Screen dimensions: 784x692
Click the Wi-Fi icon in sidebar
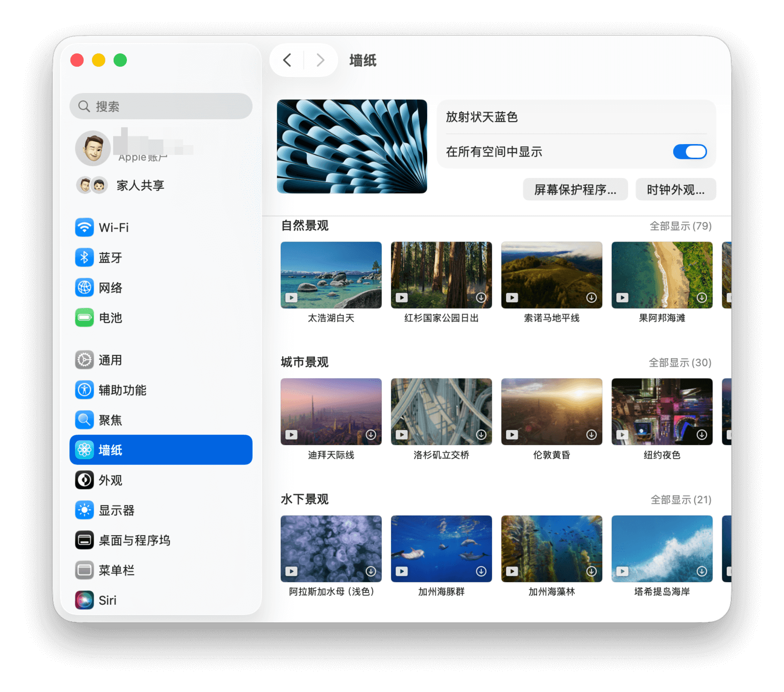tap(84, 227)
